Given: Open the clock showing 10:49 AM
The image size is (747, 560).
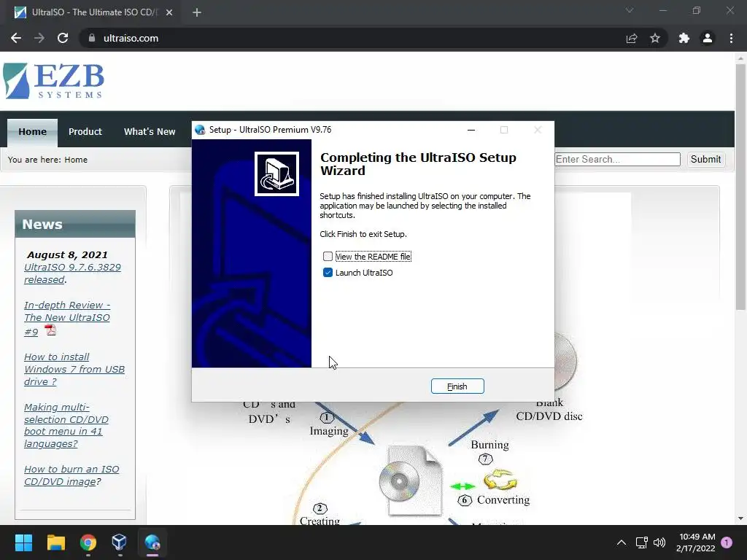Looking at the screenshot, I should tap(695, 542).
